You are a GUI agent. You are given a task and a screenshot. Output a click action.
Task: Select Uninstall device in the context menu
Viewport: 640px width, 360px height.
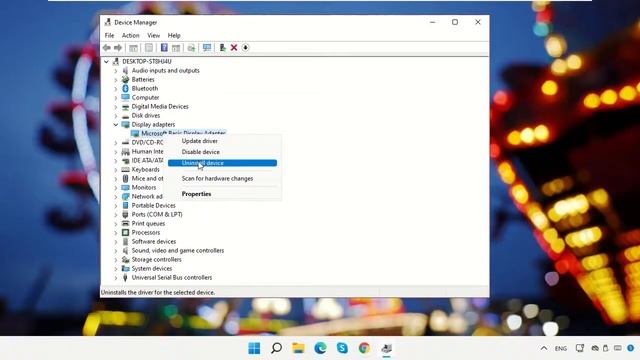click(x=222, y=163)
